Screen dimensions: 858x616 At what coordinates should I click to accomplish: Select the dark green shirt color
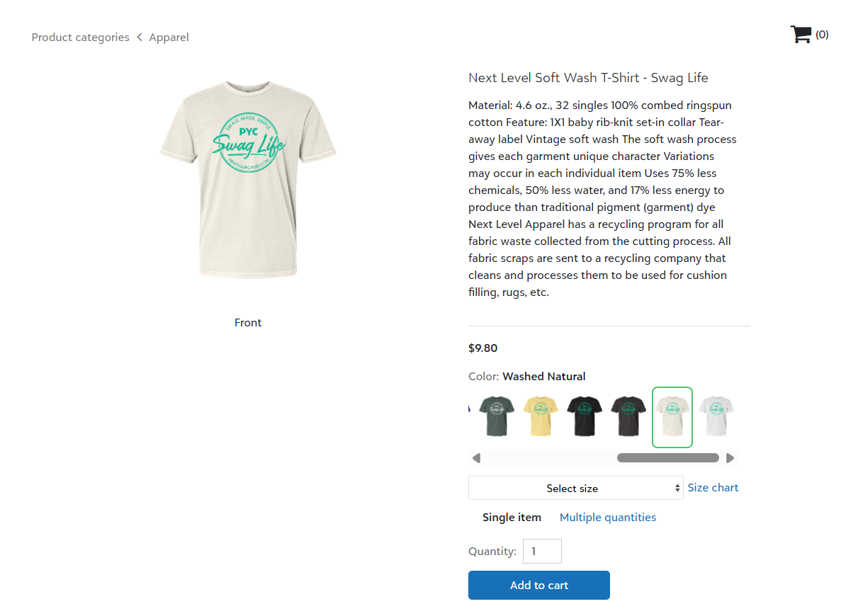click(496, 416)
